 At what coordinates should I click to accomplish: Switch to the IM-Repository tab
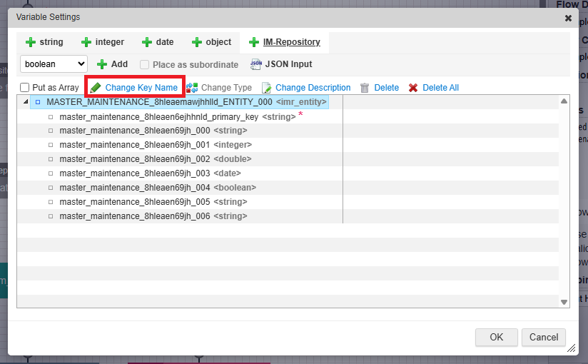point(284,42)
